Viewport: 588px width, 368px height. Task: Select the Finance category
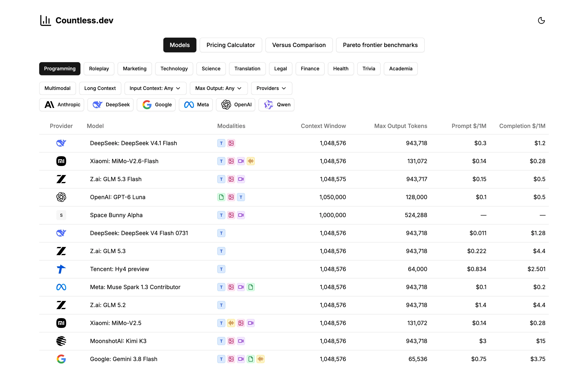pos(310,69)
